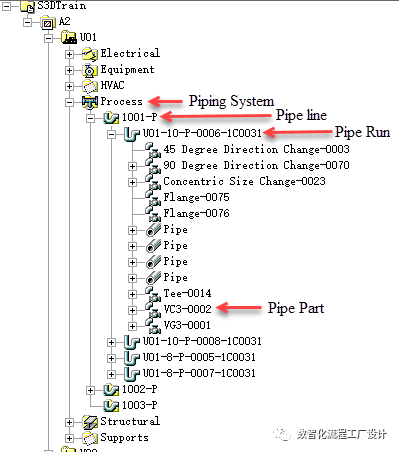This screenshot has width=399, height=452.
Task: Click the Tee-0014 part icon
Action: (153, 294)
